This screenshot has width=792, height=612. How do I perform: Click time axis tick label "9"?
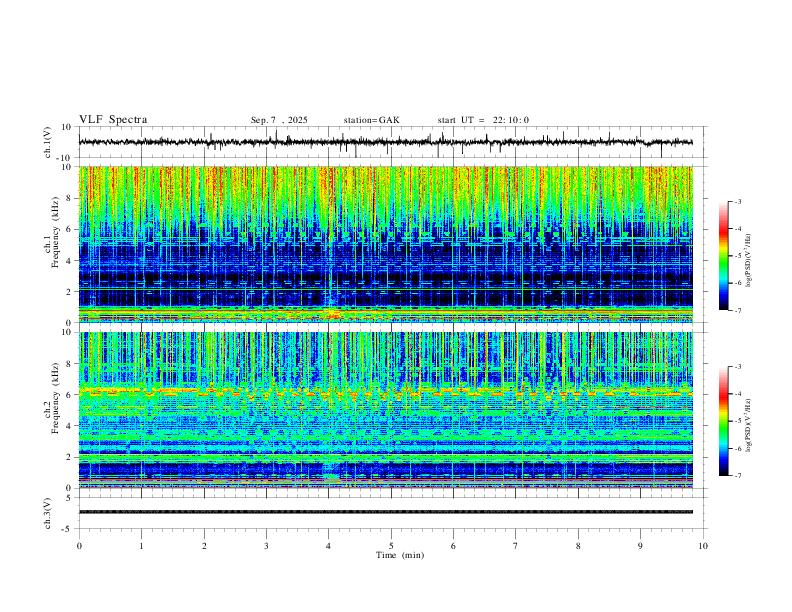tap(640, 546)
